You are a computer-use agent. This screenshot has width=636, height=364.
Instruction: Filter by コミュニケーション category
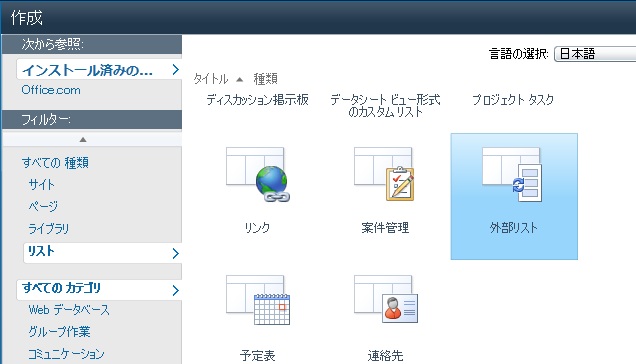66,354
